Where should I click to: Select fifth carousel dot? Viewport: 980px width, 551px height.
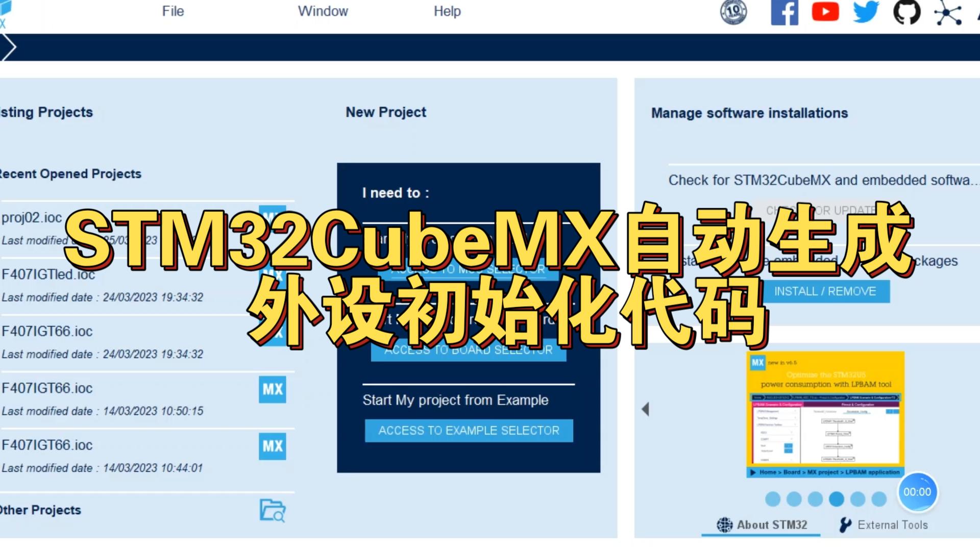click(x=858, y=499)
